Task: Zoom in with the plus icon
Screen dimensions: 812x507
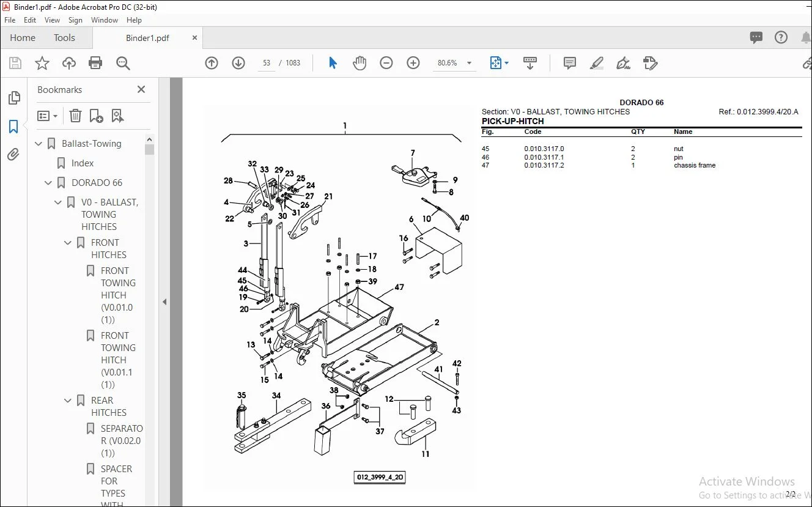Action: click(x=413, y=63)
